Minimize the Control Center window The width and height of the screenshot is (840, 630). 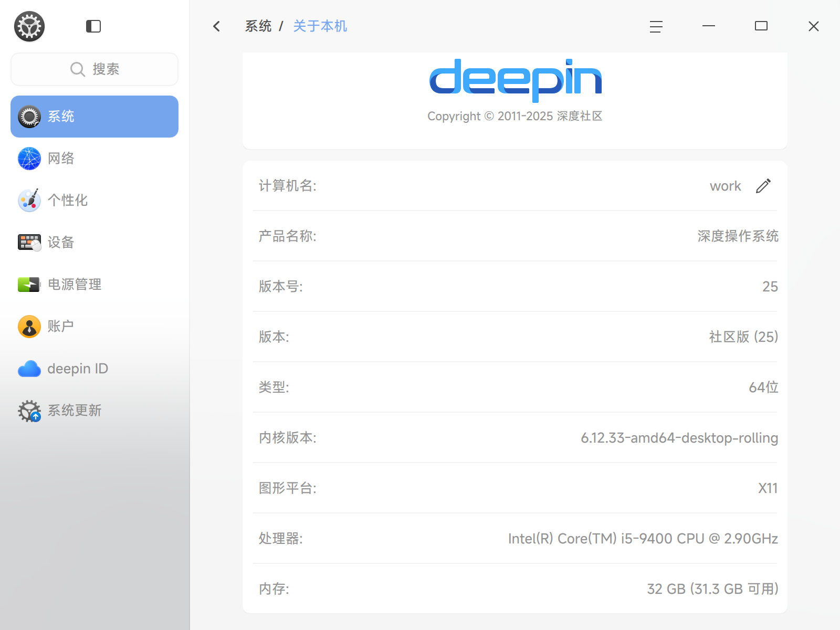click(x=709, y=26)
